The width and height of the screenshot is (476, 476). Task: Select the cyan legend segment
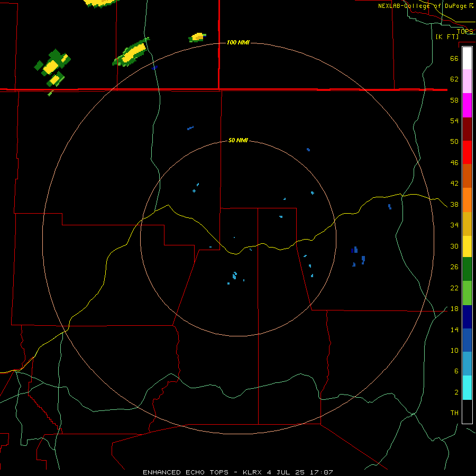(x=467, y=388)
